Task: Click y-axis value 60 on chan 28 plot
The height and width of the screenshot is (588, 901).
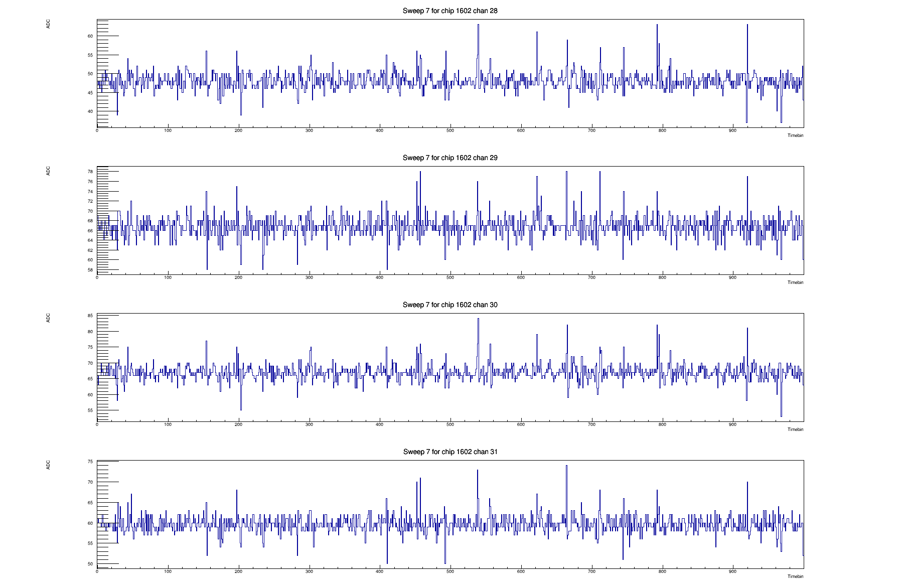Action: pos(90,36)
